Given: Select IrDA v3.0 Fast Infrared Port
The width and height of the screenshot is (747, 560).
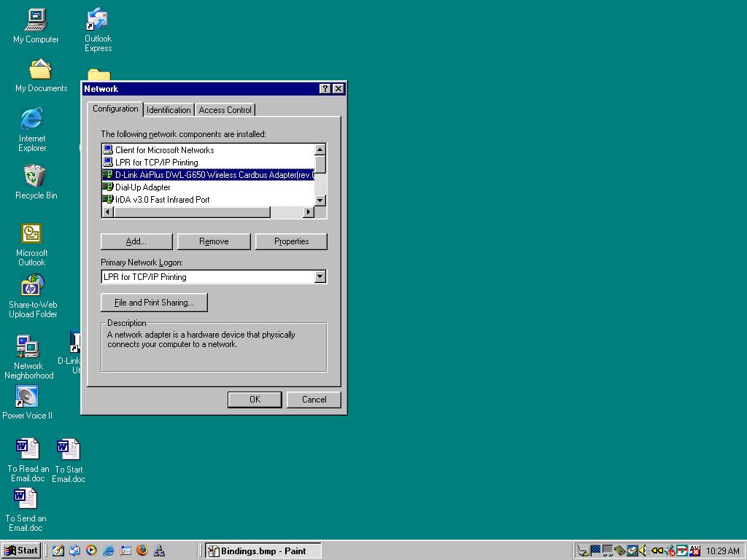Looking at the screenshot, I should [208, 200].
